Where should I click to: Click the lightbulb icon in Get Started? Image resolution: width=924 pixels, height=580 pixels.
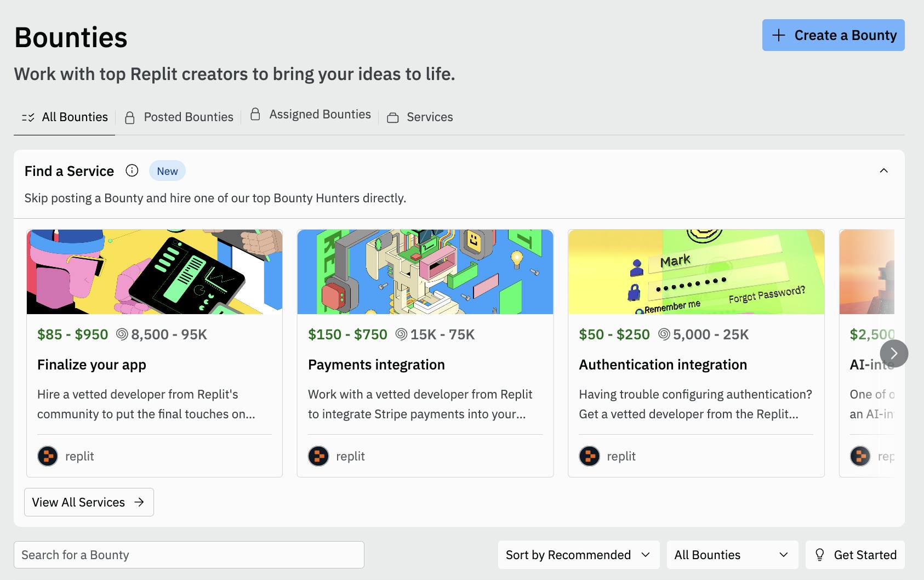pyautogui.click(x=820, y=555)
